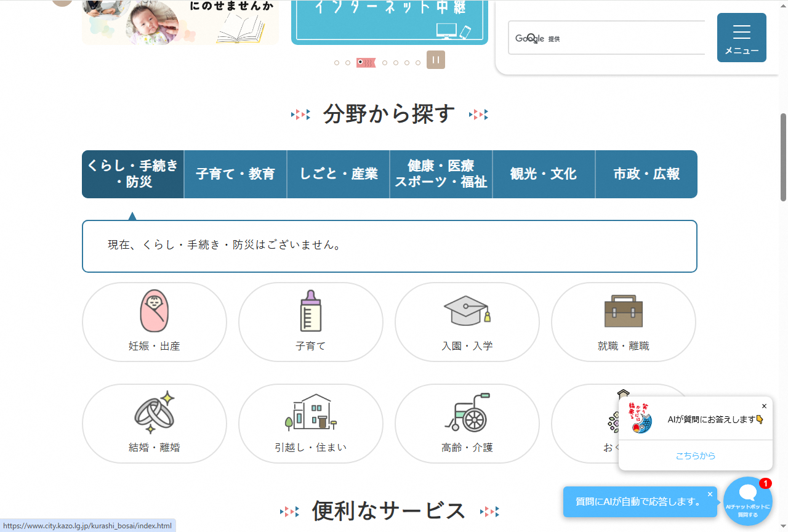788x532 pixels.
Task: Select the first carousel indicator dot
Action: point(337,62)
